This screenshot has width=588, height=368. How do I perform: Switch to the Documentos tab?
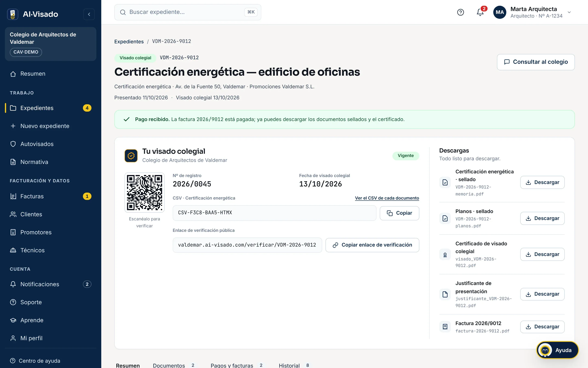click(x=174, y=365)
